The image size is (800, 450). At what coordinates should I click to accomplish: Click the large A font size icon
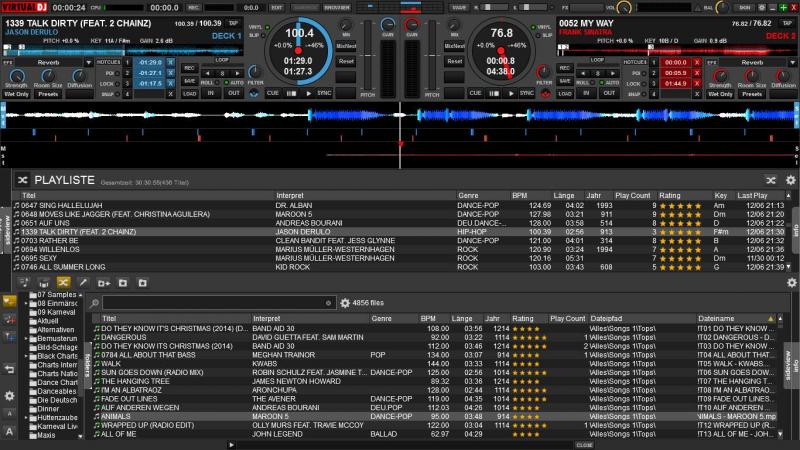pos(9,432)
